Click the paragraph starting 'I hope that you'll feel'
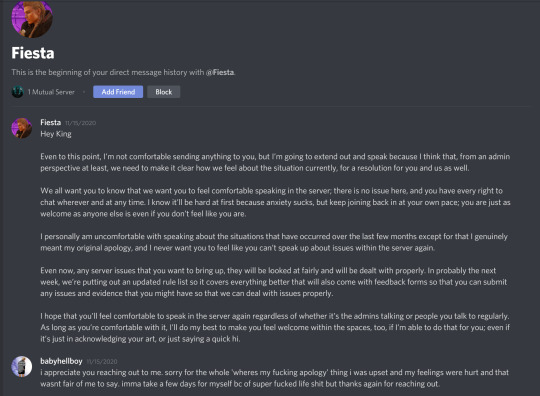The height and width of the screenshot is (396, 540). tap(275, 327)
